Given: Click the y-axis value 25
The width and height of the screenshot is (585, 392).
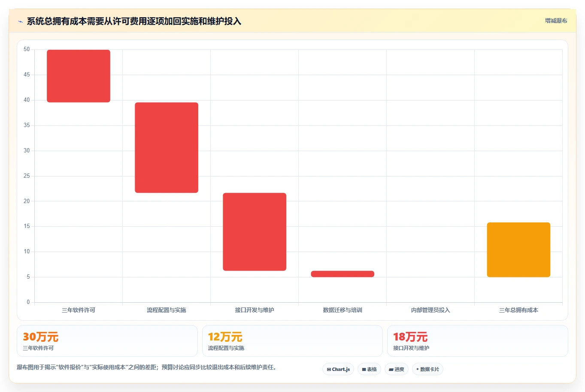Looking at the screenshot, I should [27, 176].
